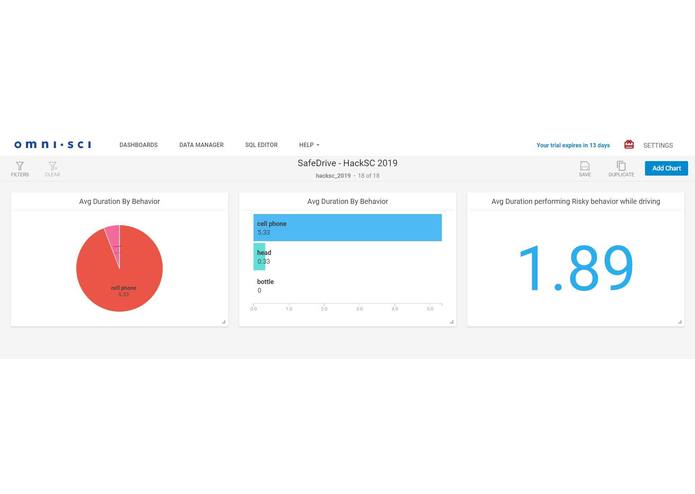Click the OmniSci logo

pos(53,144)
